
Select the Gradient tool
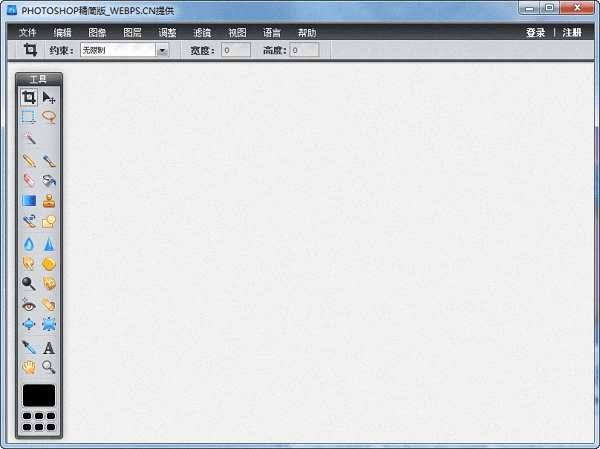tap(29, 201)
